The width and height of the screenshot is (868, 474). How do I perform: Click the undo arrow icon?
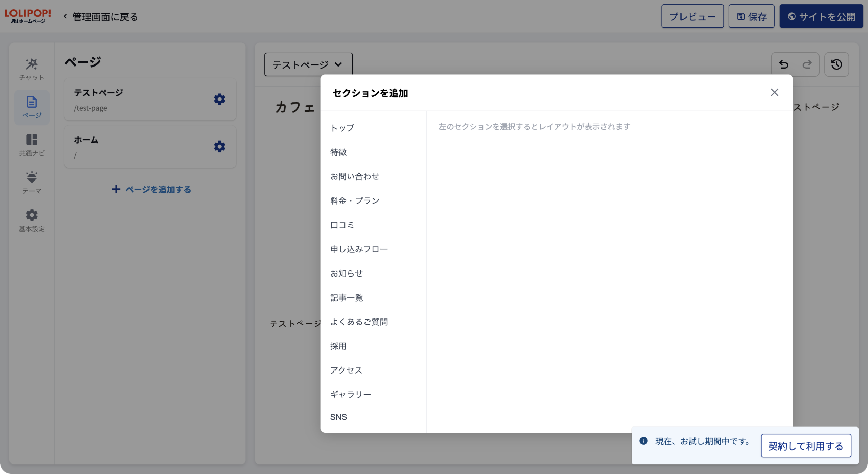[783, 64]
